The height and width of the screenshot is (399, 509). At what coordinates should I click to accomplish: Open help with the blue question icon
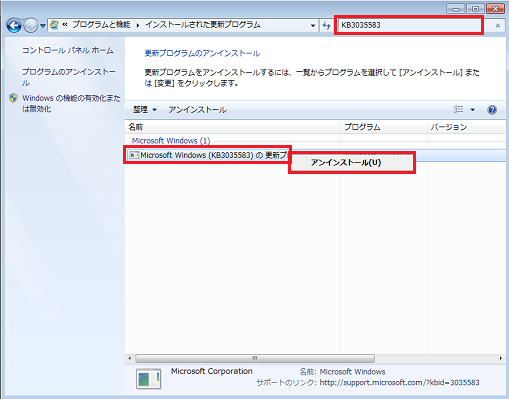pos(492,109)
